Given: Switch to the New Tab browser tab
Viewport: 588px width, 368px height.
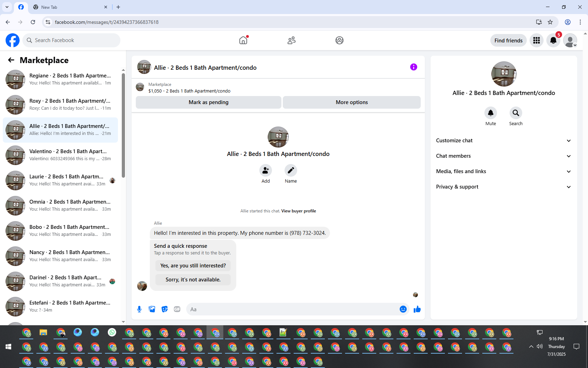Looking at the screenshot, I should click(x=70, y=7).
